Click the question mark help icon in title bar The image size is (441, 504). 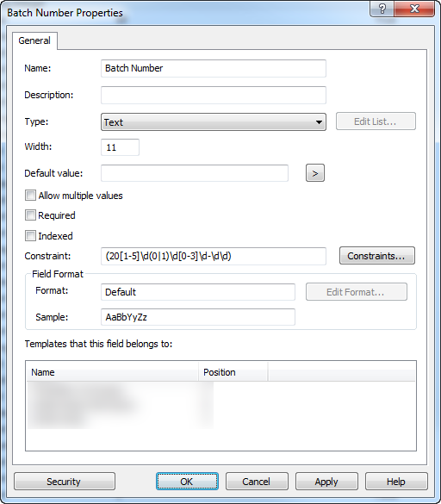(382, 9)
